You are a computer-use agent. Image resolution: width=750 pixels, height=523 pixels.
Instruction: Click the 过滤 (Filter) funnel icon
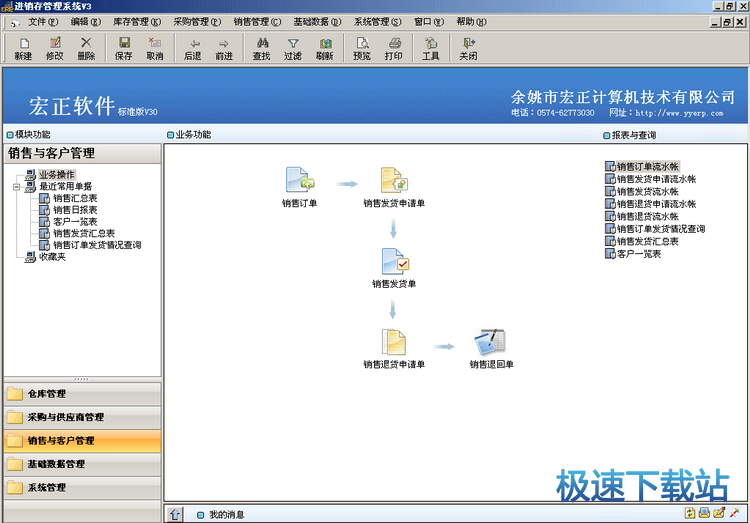pos(293,48)
